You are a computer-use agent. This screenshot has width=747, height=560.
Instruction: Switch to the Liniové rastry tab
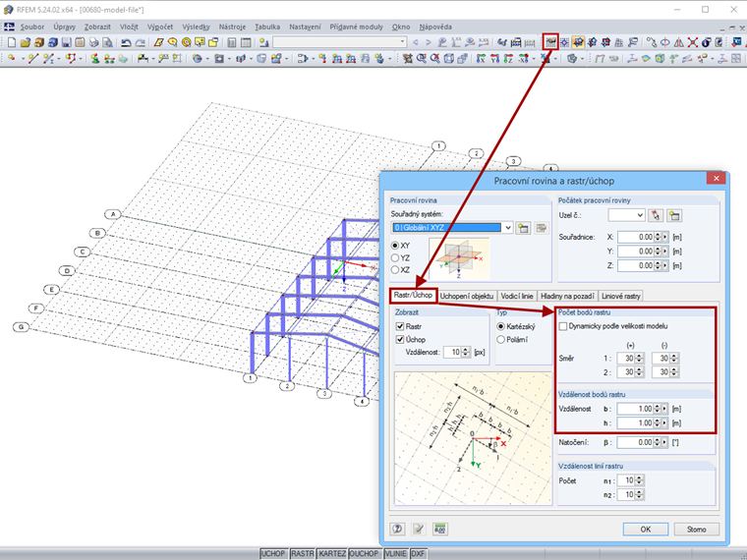(621, 296)
